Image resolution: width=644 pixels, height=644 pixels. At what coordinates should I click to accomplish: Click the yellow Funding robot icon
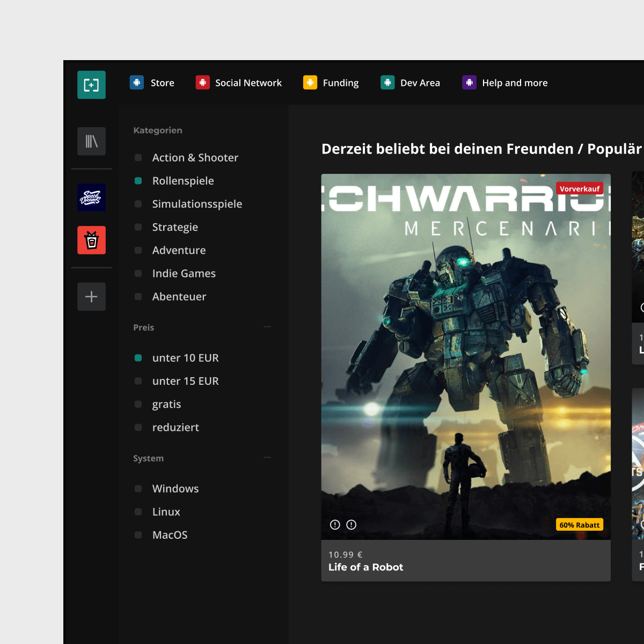click(x=310, y=83)
